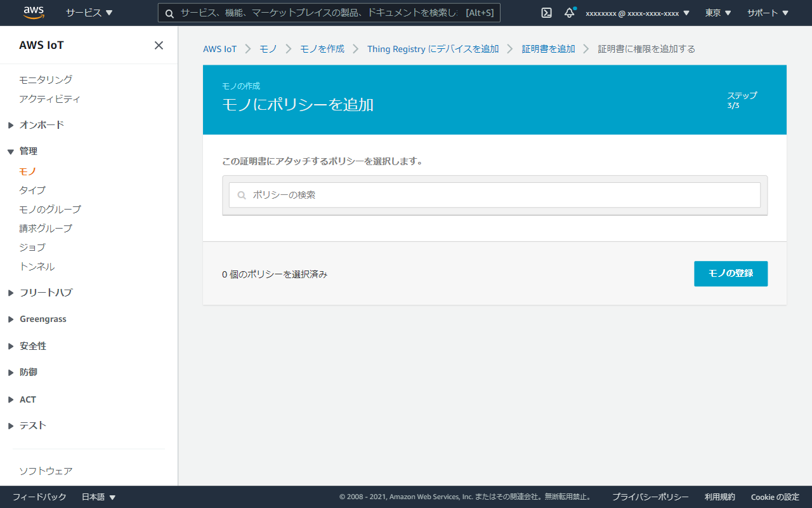
Task: Expand the Greengrass sidebar section
Action: [43, 318]
